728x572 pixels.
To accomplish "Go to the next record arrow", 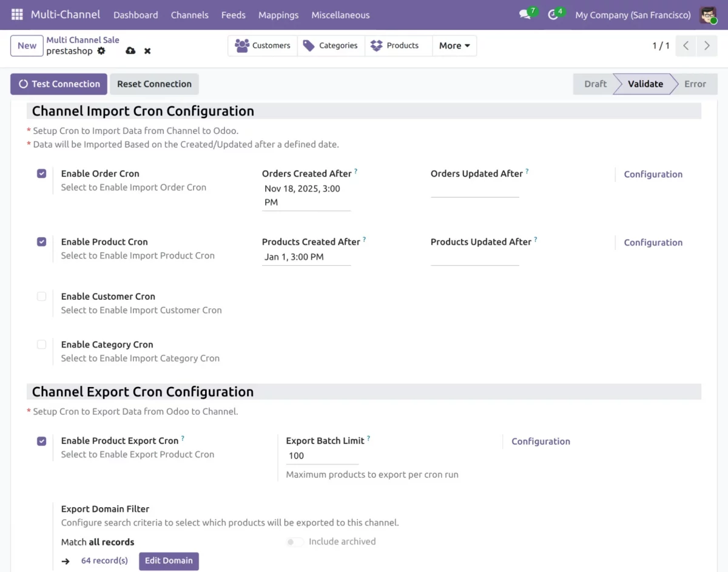I will coord(707,45).
